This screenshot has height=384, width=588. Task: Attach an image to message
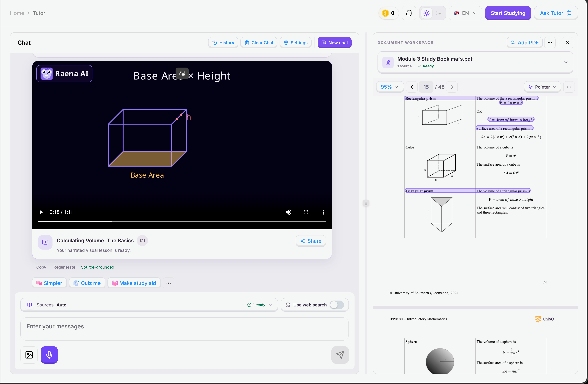click(29, 355)
